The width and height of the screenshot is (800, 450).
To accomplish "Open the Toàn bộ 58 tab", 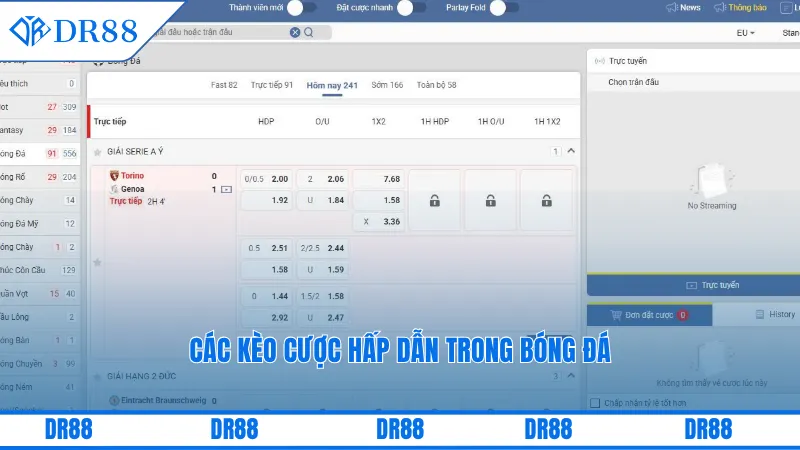I will (436, 85).
